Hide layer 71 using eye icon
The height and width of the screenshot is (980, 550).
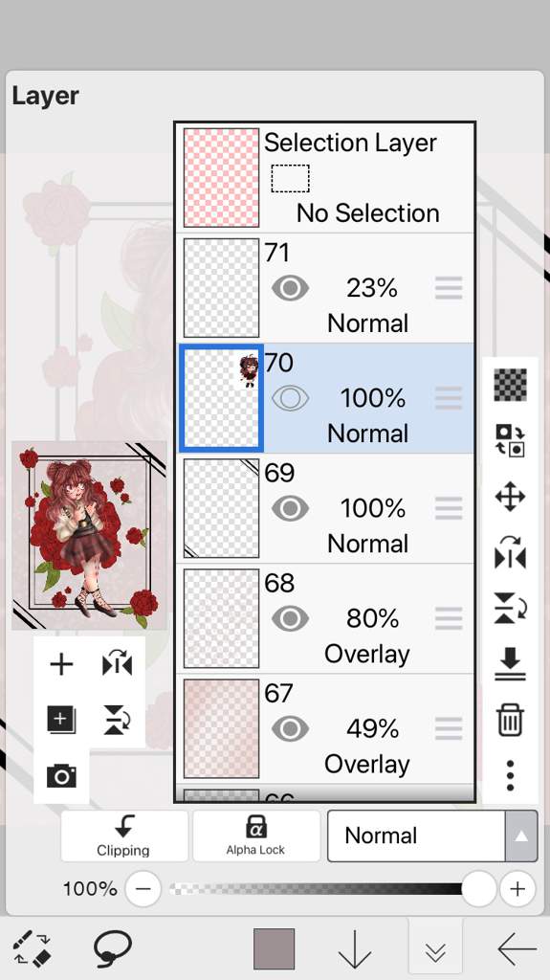(x=290, y=289)
